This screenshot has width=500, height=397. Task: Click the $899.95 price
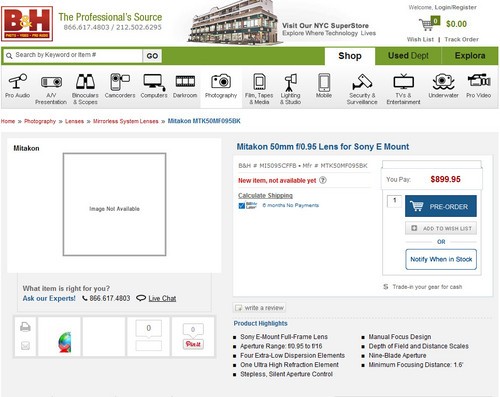(x=445, y=179)
